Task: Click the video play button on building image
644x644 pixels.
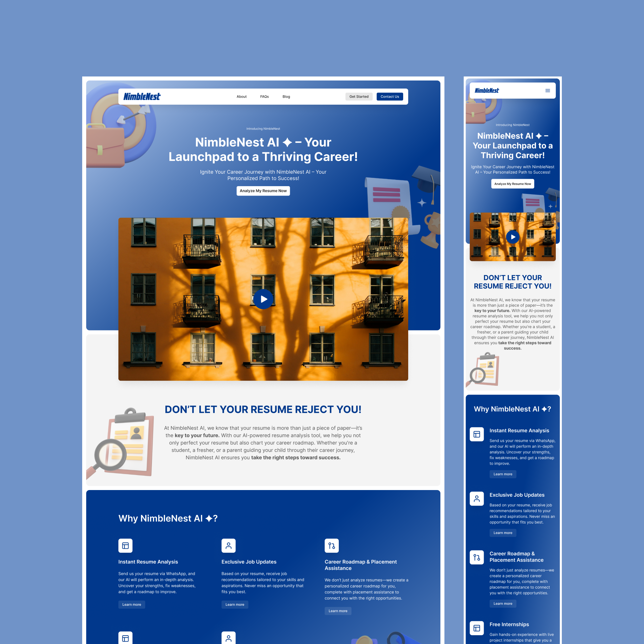Action: point(263,299)
